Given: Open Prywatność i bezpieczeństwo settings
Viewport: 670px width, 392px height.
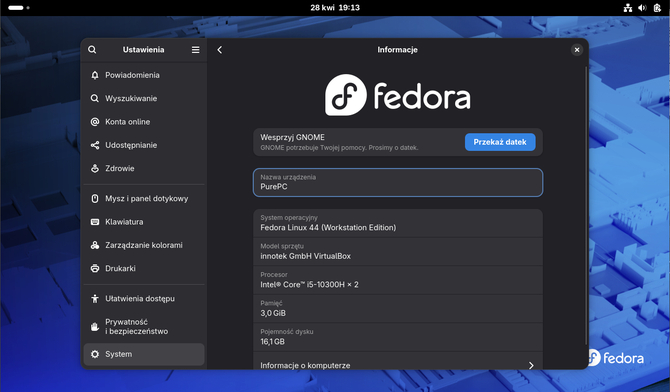Looking at the screenshot, I should pyautogui.click(x=144, y=327).
